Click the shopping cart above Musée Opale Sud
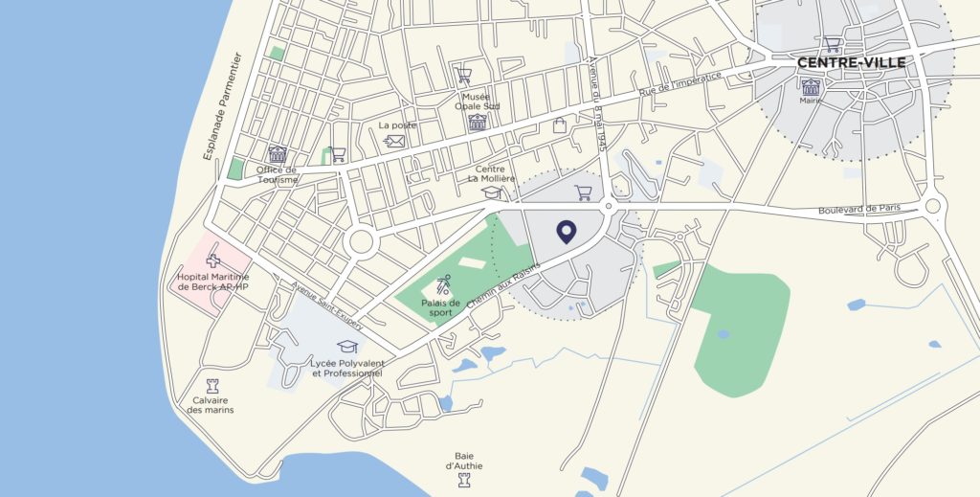This screenshot has width=980, height=497. pyautogui.click(x=463, y=76)
